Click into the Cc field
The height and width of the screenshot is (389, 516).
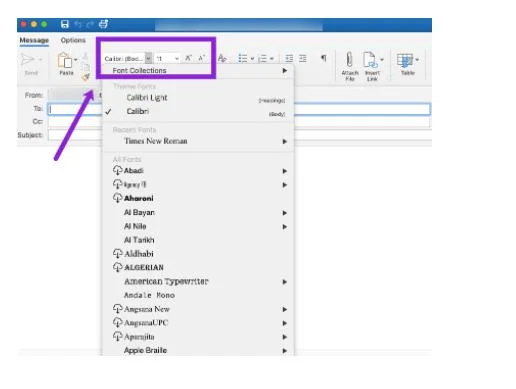(x=239, y=121)
